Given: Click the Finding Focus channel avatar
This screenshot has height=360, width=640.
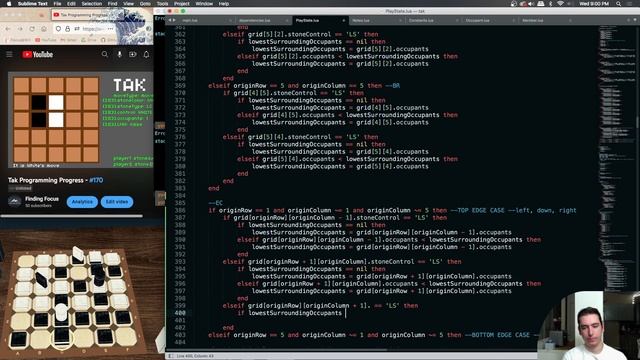Looking at the screenshot, I should [x=15, y=201].
